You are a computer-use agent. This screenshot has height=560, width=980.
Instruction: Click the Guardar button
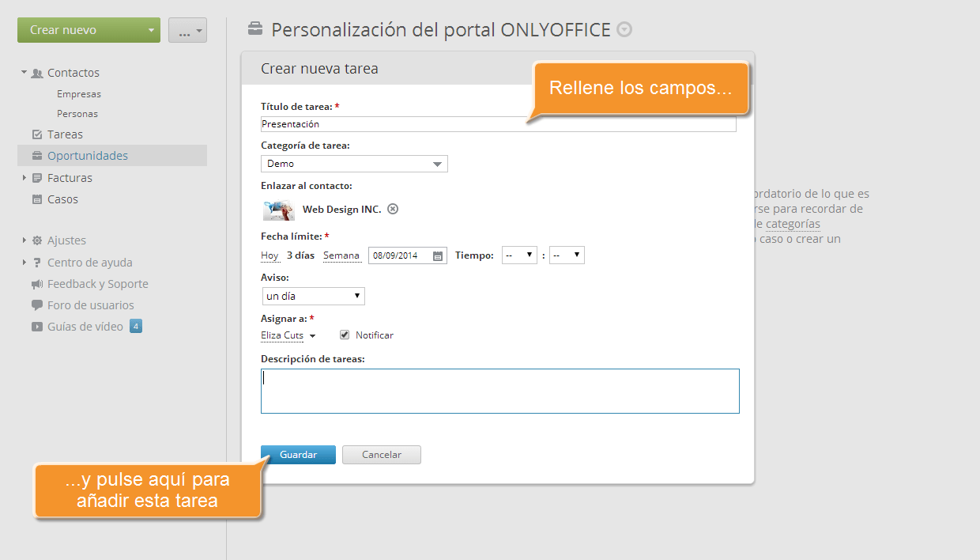(298, 455)
